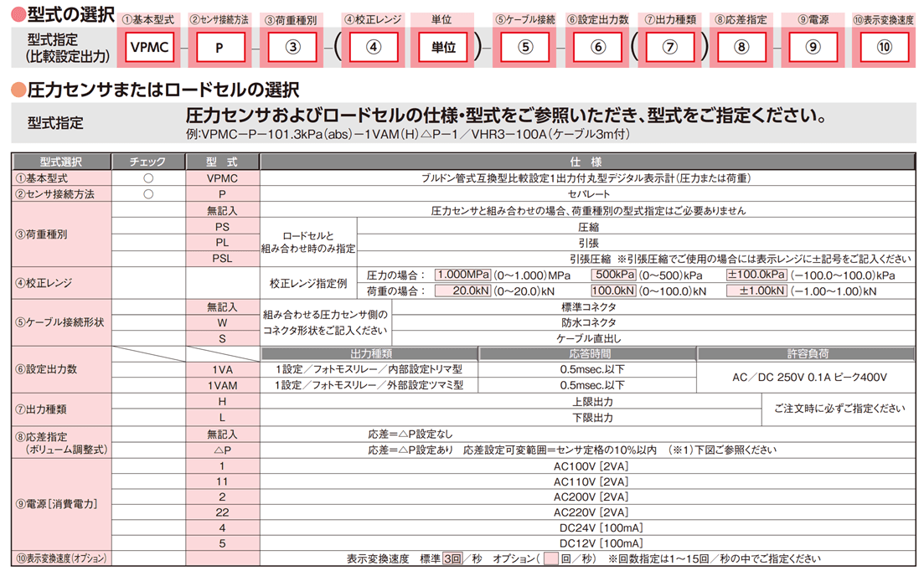Click the P box in the model code diagram

[219, 47]
